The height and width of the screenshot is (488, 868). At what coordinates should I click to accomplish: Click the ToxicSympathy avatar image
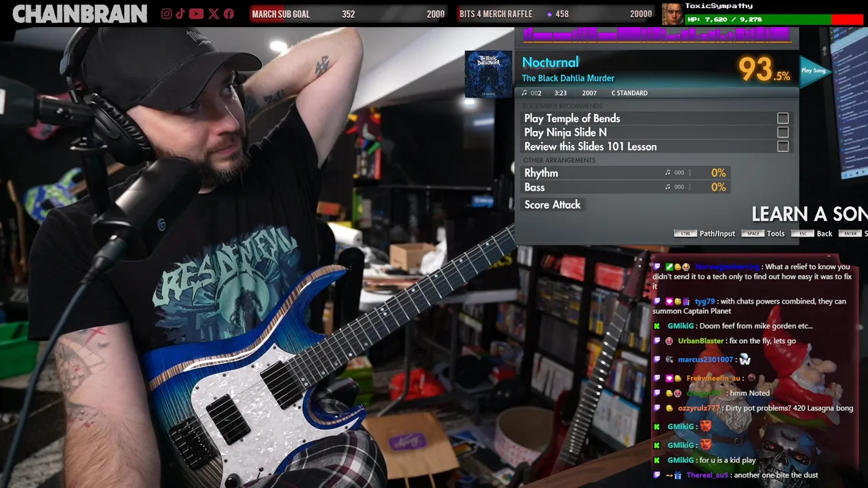(673, 14)
